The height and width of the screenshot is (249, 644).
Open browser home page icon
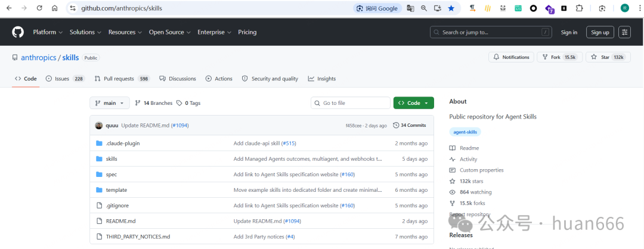[55, 8]
